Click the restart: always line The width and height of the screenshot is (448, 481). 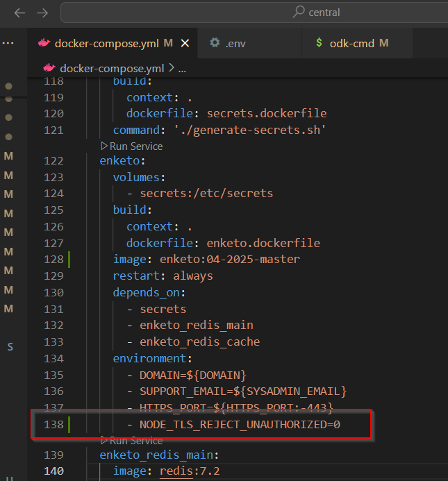pos(163,276)
